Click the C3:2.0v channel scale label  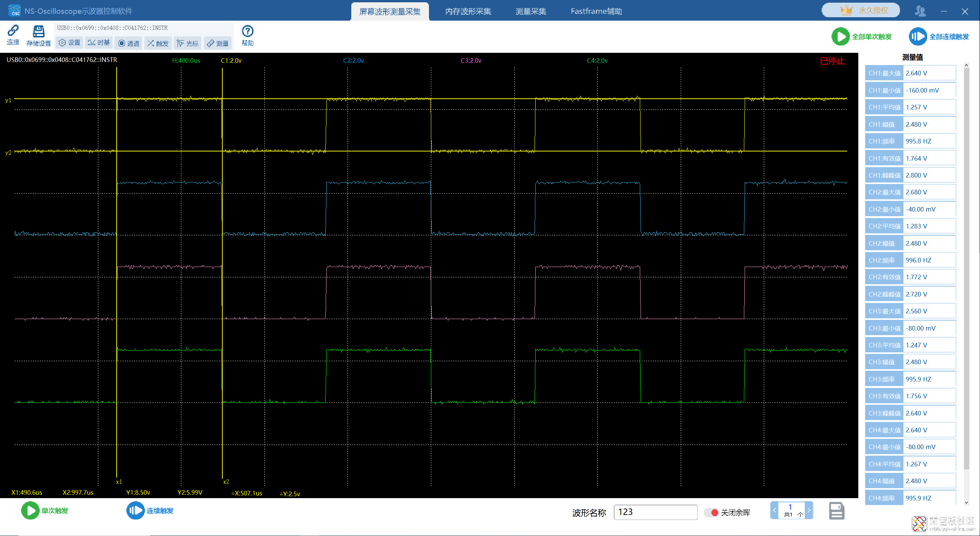pos(471,60)
